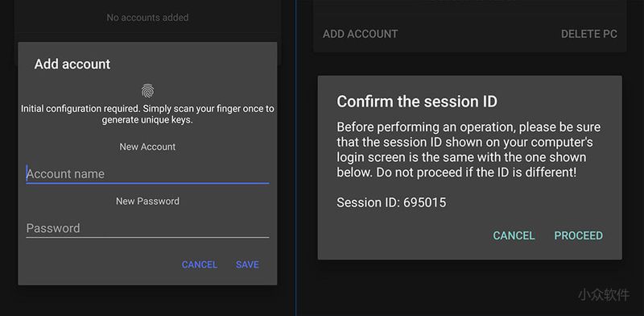Viewport: 644px width, 316px height.
Task: Select the Password input field
Action: coord(147,228)
